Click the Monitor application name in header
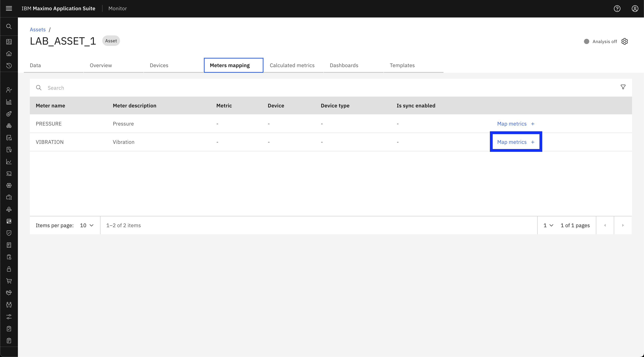Image resolution: width=644 pixels, height=357 pixels. click(x=118, y=9)
